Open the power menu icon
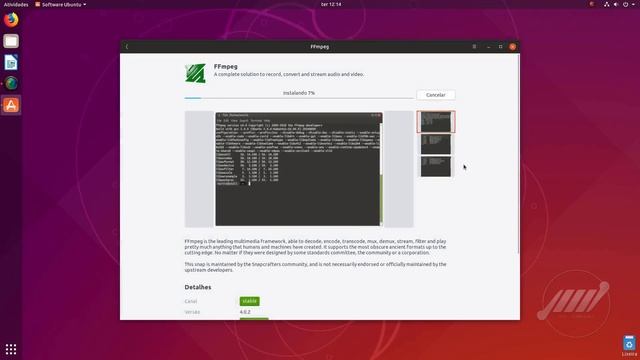Screen dimensions: 640x360 (625, 4)
